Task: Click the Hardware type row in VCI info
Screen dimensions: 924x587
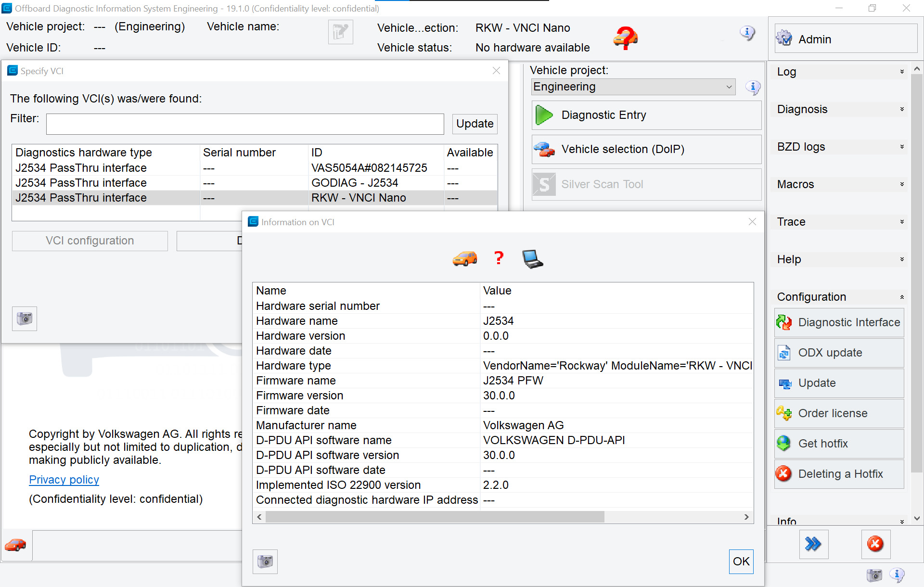Action: (503, 366)
